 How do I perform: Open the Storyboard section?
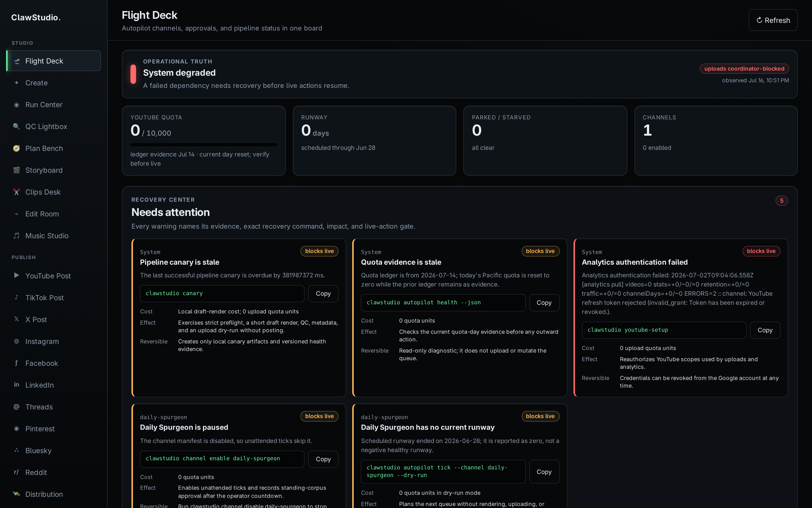(x=54, y=170)
